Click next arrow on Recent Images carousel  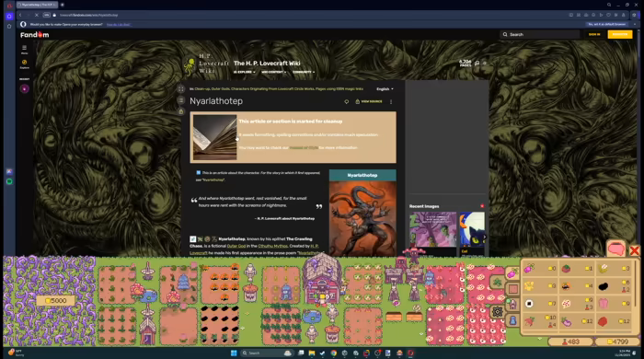tap(484, 237)
